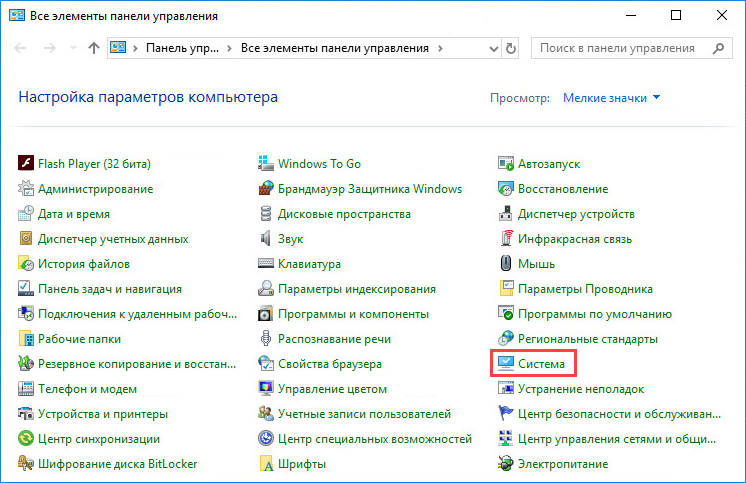Open Подключения к удаленным рабочим столам link

(137, 314)
